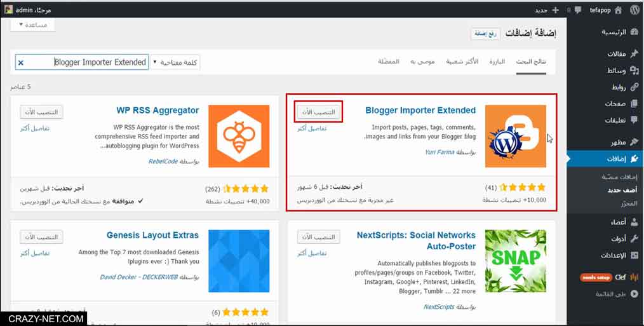Viewport: 644px width, 326px height.
Task: Open author link David Decker - DECKERWEB
Action: click(x=139, y=277)
